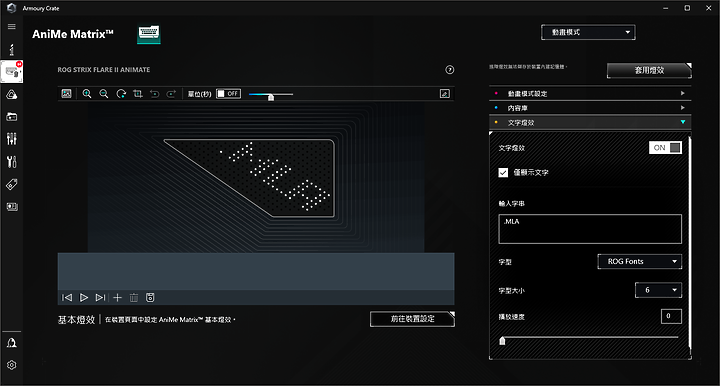Viewport: 720px width, 386px height.
Task: Open the settings gear icon
Action: coord(11,365)
